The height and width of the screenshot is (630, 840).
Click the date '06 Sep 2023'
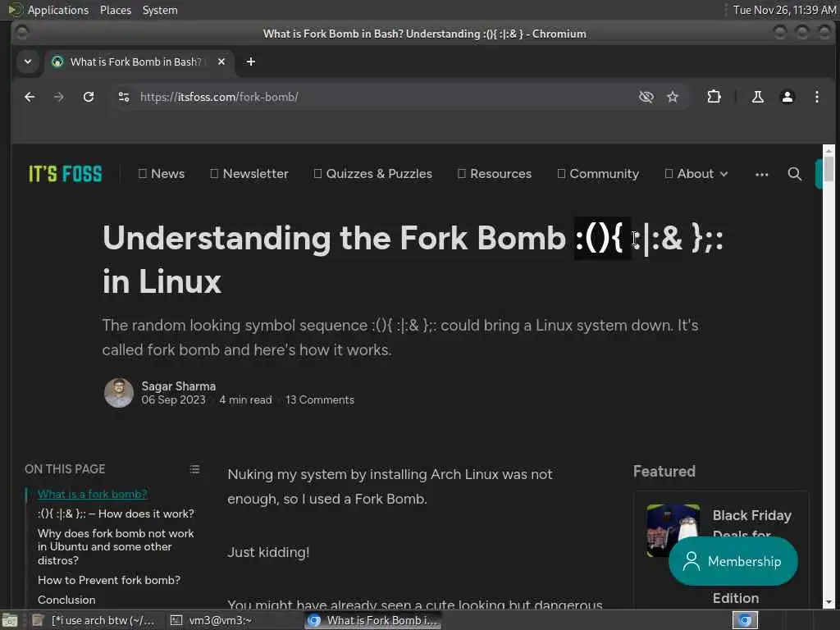(x=174, y=400)
